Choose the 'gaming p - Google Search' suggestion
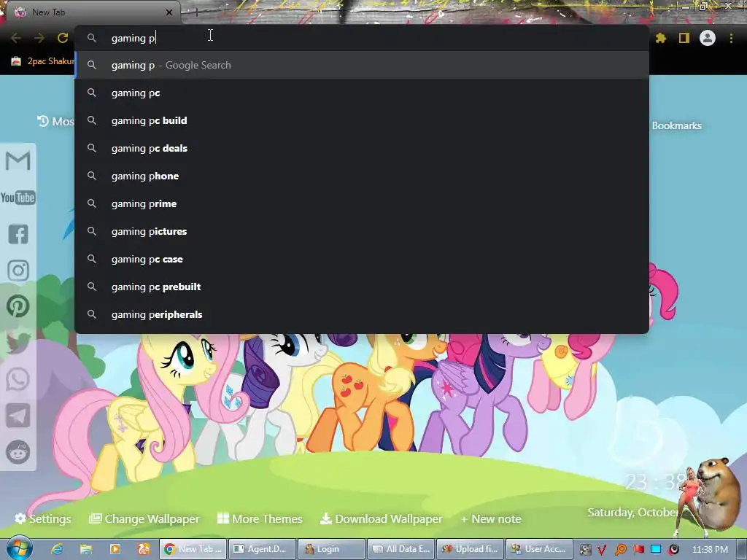 pos(362,65)
